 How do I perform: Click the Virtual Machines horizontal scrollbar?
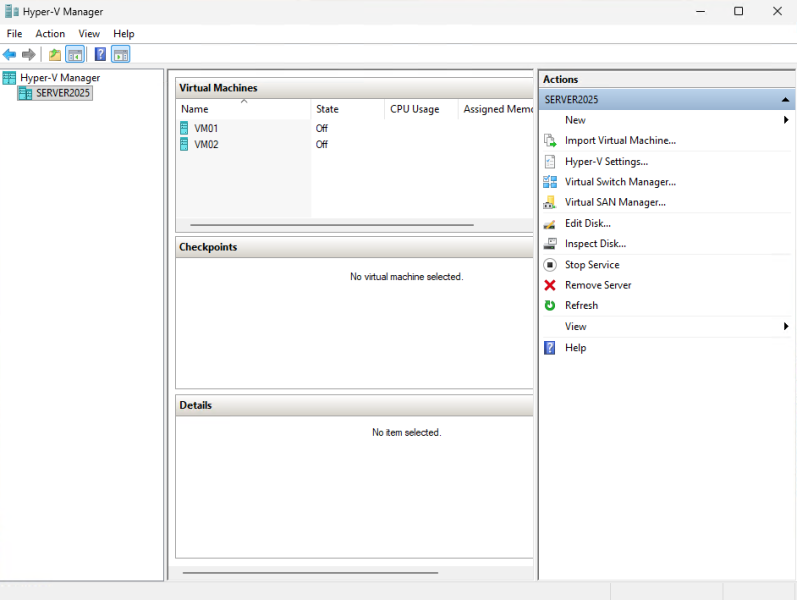tap(332, 225)
